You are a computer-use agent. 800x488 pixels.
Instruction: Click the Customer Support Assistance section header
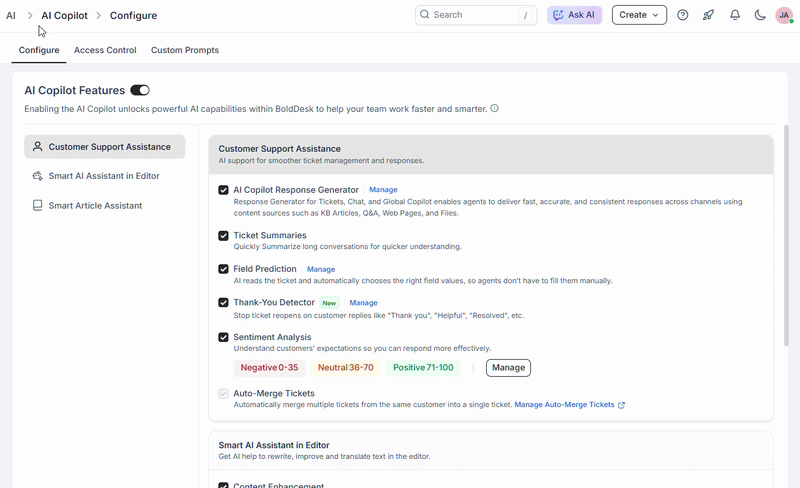491,154
